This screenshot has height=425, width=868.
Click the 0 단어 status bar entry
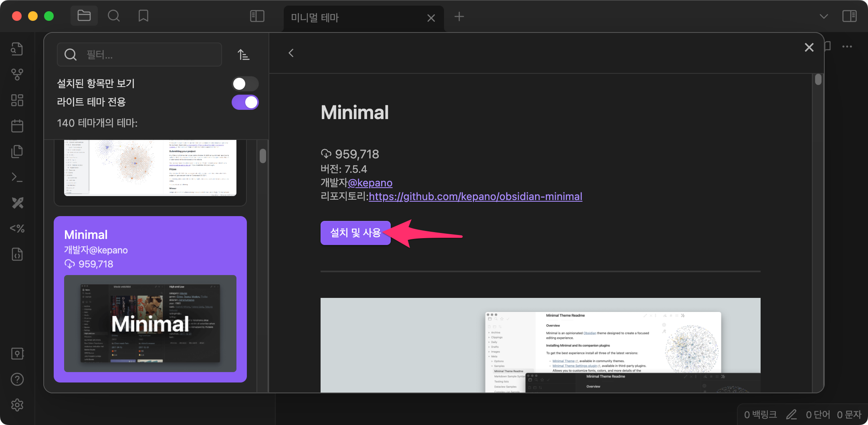point(818,415)
